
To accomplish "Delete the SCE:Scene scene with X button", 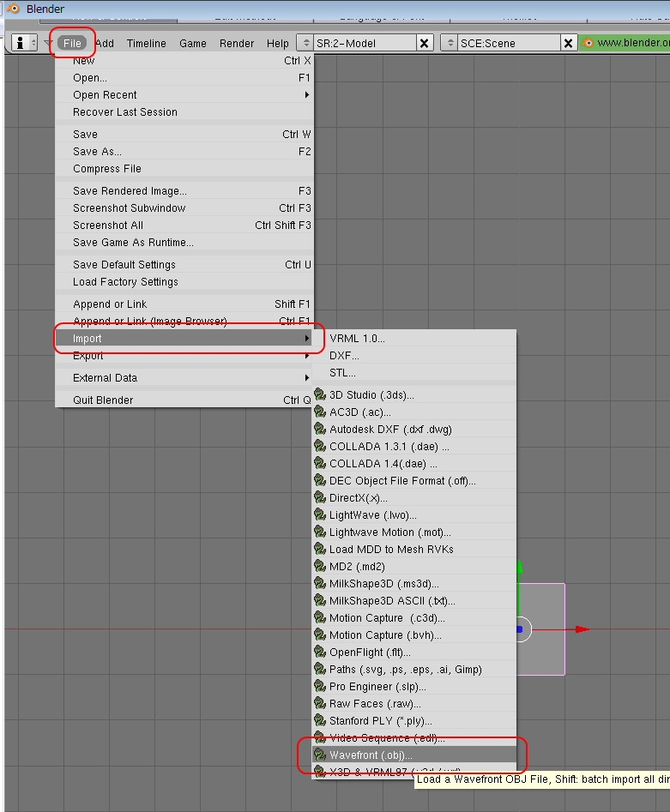I will click(568, 43).
